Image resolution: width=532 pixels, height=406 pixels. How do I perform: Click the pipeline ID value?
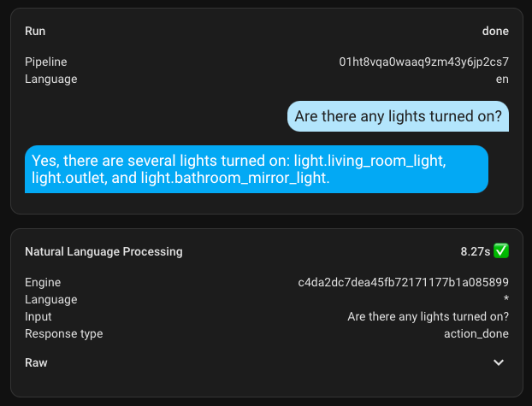click(x=424, y=62)
